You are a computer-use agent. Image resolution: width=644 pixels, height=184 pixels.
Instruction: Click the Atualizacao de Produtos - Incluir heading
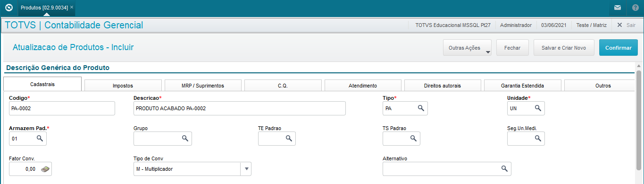[73, 47]
